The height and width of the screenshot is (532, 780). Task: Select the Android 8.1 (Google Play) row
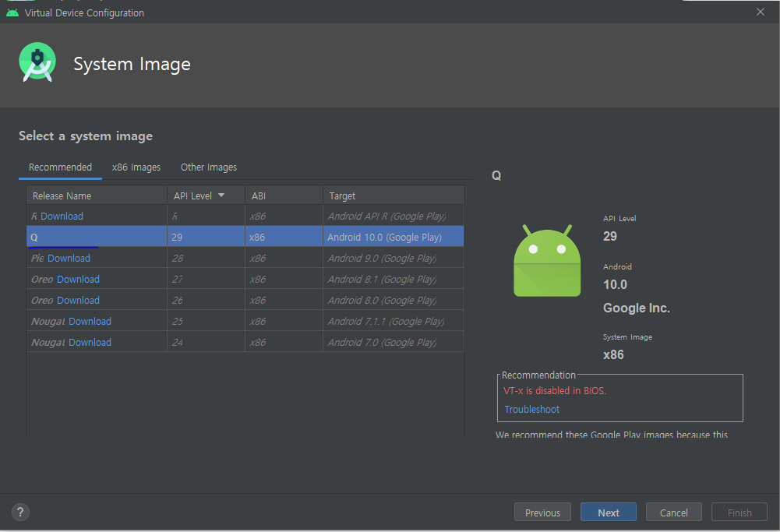click(245, 280)
